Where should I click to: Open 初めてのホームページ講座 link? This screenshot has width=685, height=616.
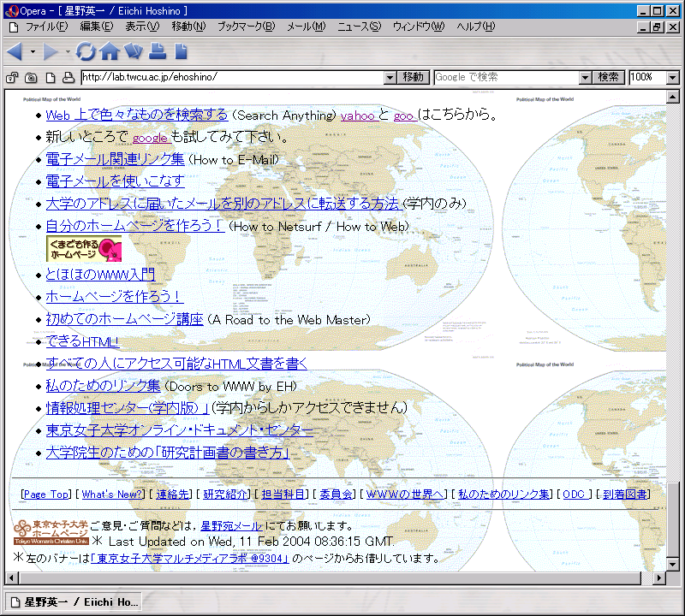(x=124, y=319)
